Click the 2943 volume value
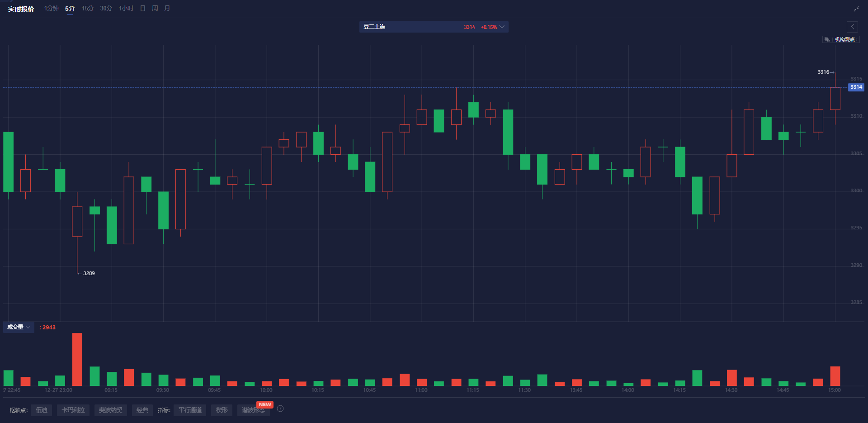The image size is (868, 423). coord(49,328)
